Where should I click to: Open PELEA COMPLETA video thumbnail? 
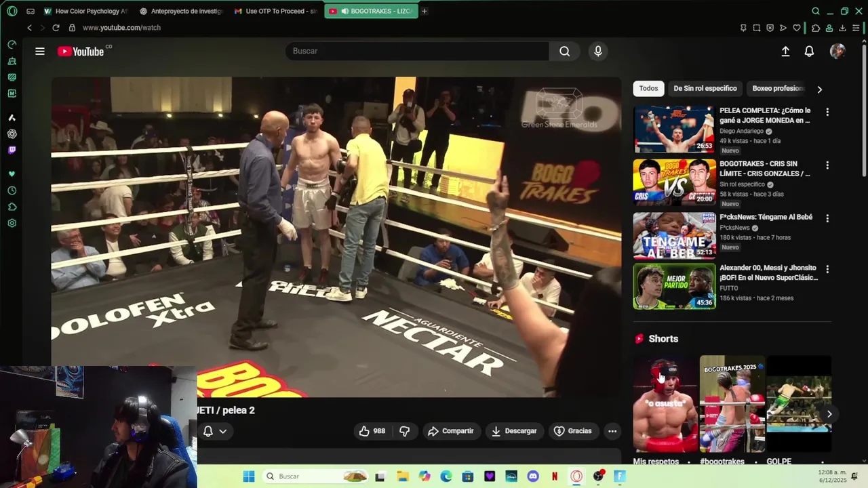click(674, 129)
